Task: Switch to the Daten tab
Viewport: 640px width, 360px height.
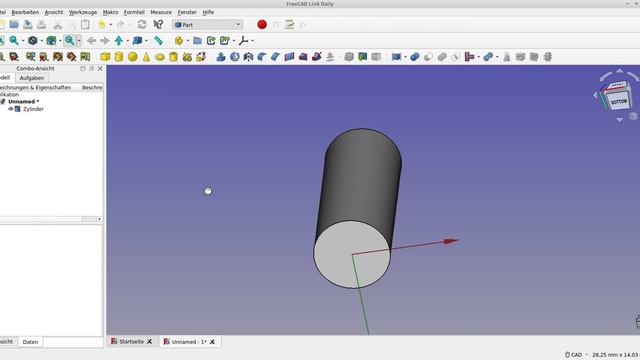Action: click(x=30, y=342)
